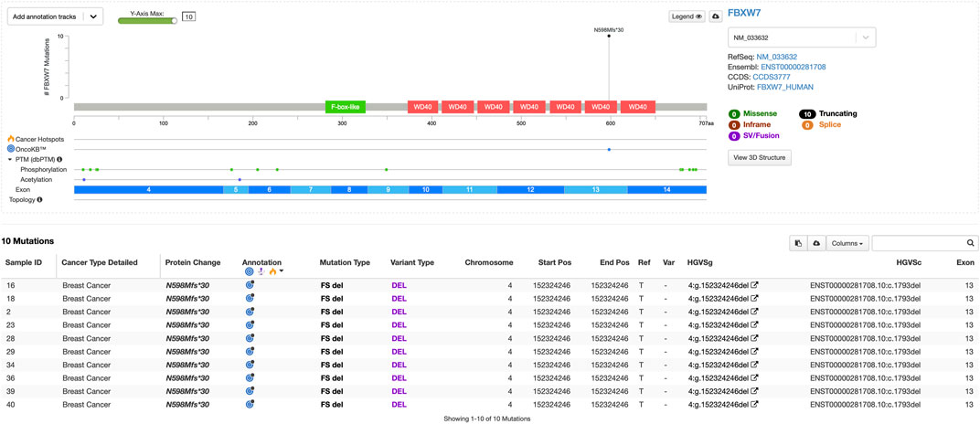Click exon 13 block in Exon track
Screen dimensions: 980x424
point(596,189)
